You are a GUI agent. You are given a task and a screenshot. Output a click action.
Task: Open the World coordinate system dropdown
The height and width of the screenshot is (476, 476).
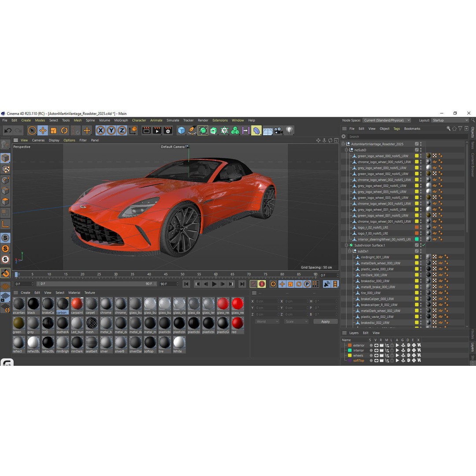click(x=267, y=321)
